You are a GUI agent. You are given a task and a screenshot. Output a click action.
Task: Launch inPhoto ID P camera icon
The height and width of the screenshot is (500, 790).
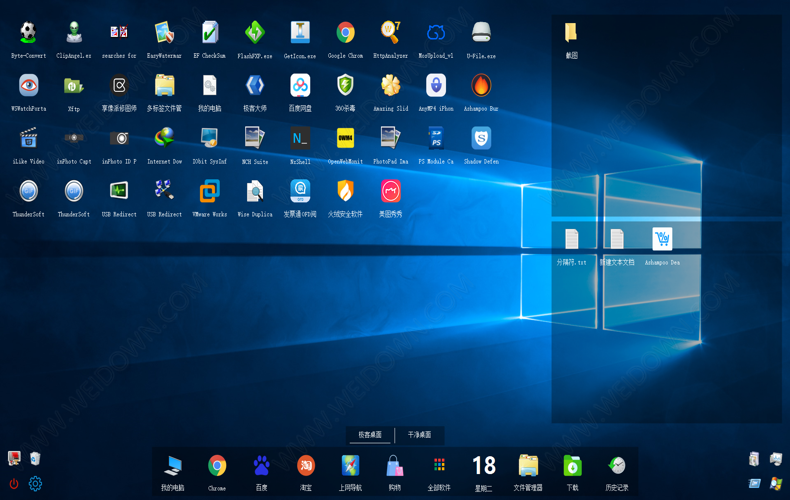119,138
